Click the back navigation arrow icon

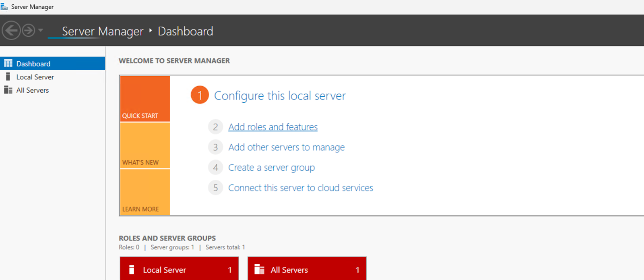coord(11,31)
